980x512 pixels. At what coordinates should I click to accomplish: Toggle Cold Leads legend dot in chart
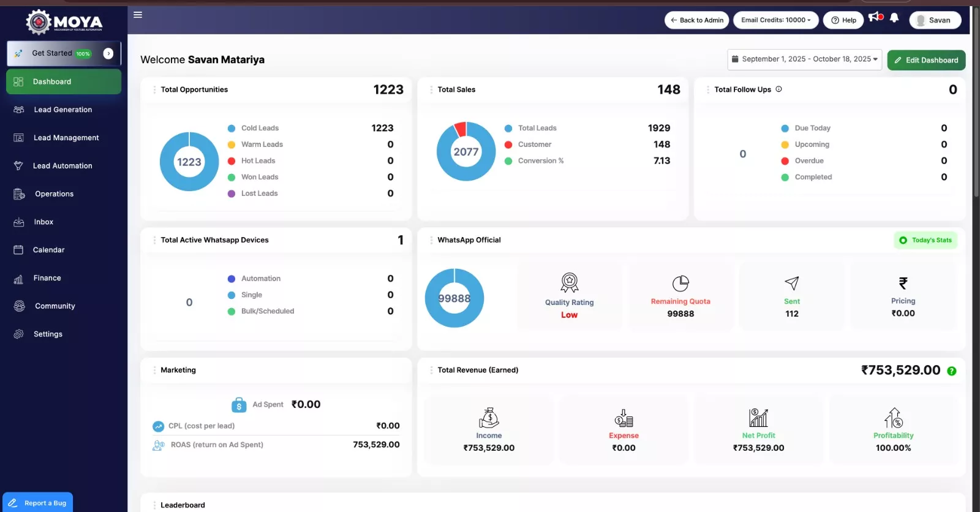(x=232, y=129)
